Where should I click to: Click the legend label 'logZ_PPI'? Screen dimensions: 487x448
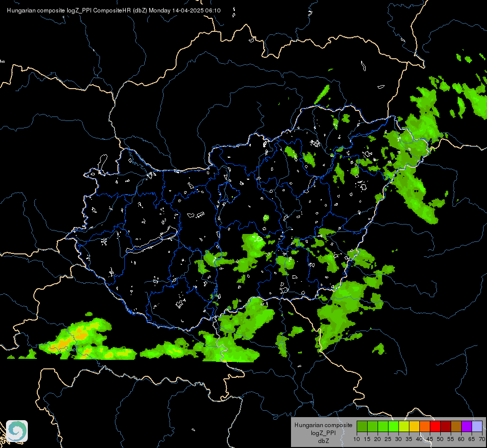(x=323, y=433)
